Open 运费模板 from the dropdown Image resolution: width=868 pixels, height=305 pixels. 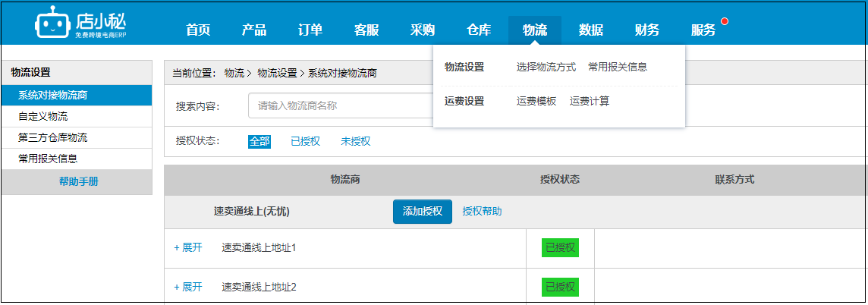click(536, 102)
